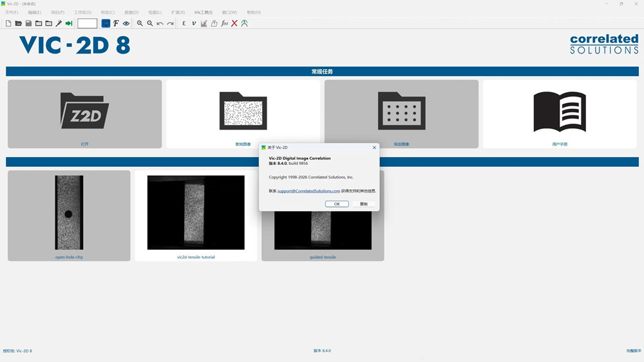Open the 文件(F) menu

pos(12,12)
